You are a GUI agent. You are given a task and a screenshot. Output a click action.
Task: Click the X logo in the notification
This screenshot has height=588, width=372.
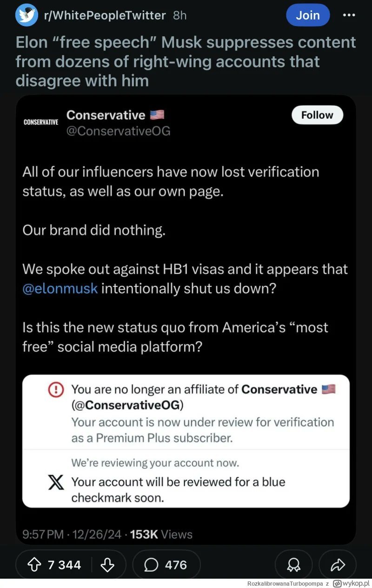56,483
